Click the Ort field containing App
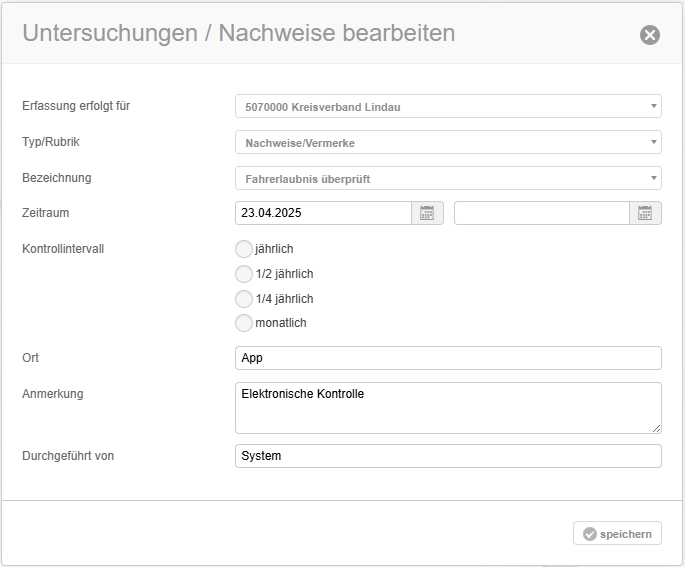 [x=447, y=358]
